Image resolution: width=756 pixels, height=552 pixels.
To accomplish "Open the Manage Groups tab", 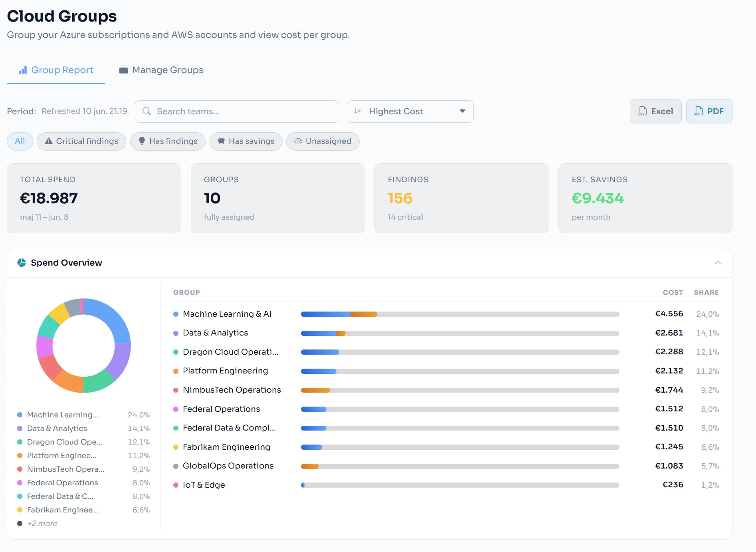I will (161, 70).
